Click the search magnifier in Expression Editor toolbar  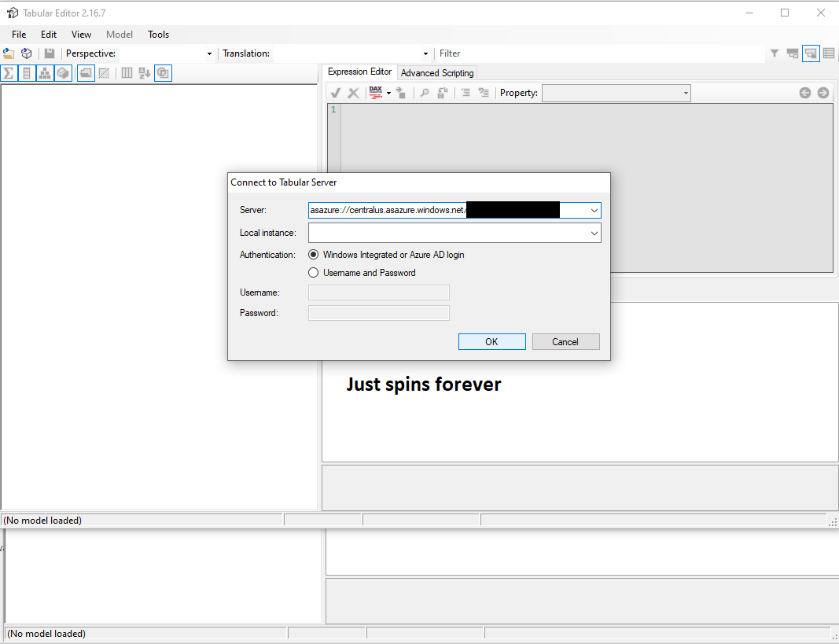(424, 92)
